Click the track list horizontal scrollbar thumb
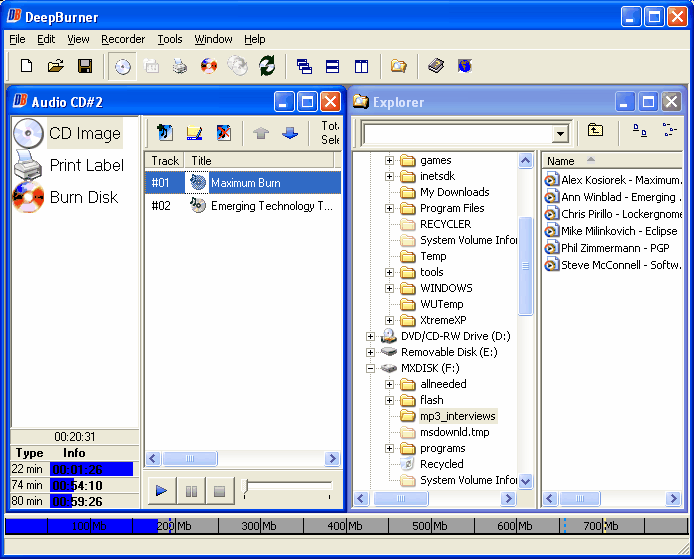694x559 pixels. click(x=190, y=459)
